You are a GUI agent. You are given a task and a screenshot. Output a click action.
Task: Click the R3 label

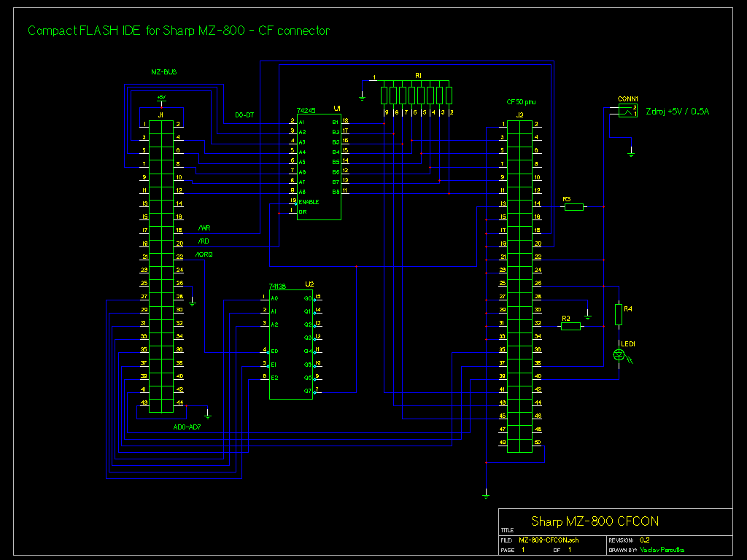tap(566, 199)
